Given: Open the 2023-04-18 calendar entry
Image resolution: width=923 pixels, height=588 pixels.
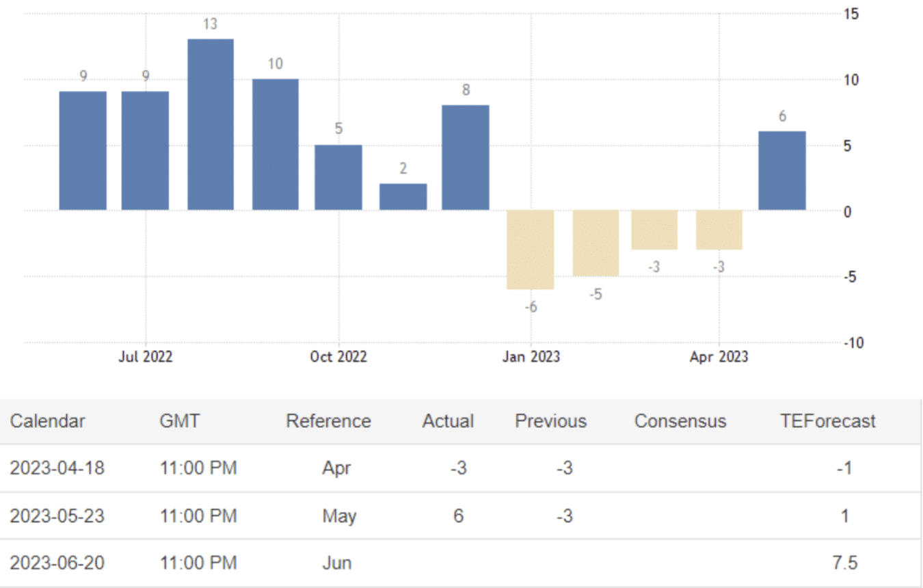Looking at the screenshot, I should 57,468.
